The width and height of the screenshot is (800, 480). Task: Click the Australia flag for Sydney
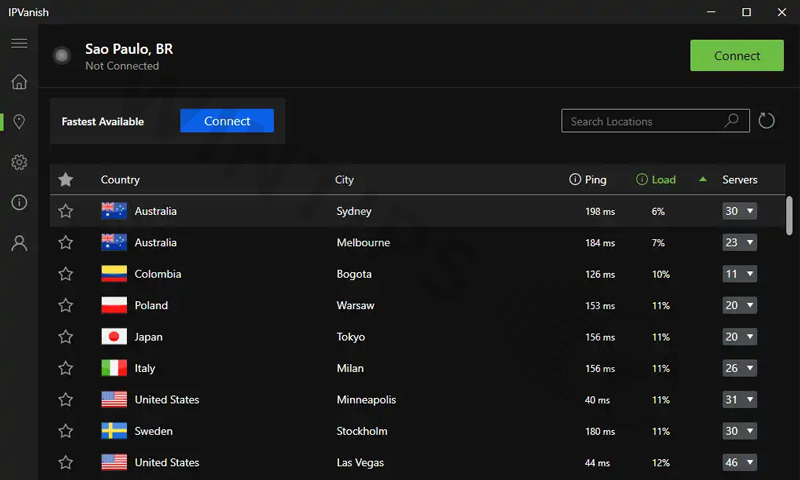(x=114, y=211)
